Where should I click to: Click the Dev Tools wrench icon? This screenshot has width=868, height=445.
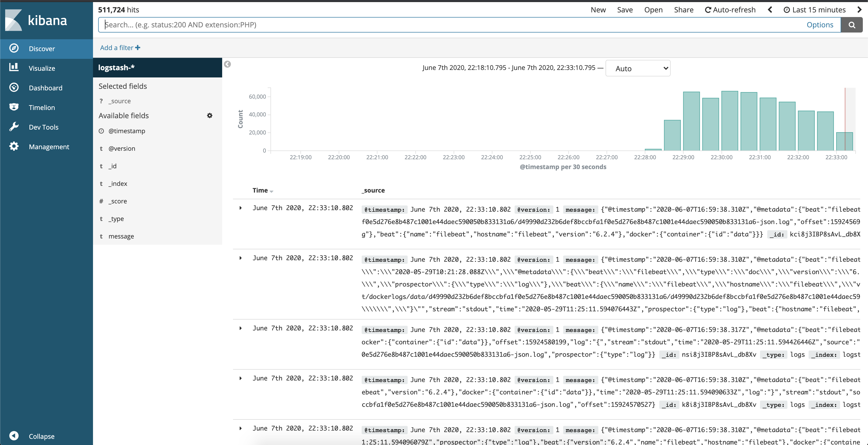[14, 126]
